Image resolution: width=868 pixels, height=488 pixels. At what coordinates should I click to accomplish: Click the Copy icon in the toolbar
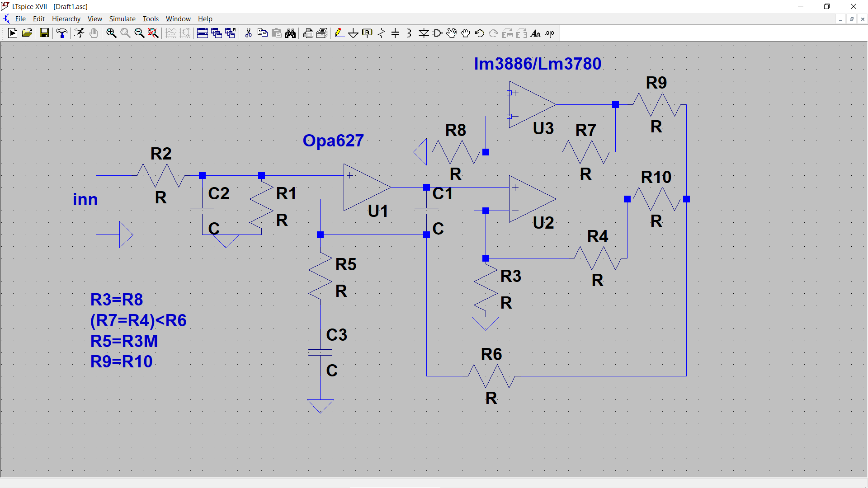(262, 33)
